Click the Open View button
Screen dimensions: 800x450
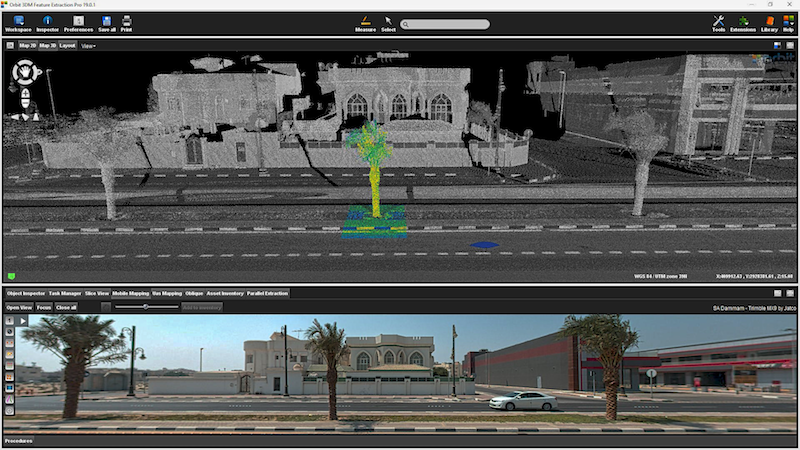[x=19, y=307]
